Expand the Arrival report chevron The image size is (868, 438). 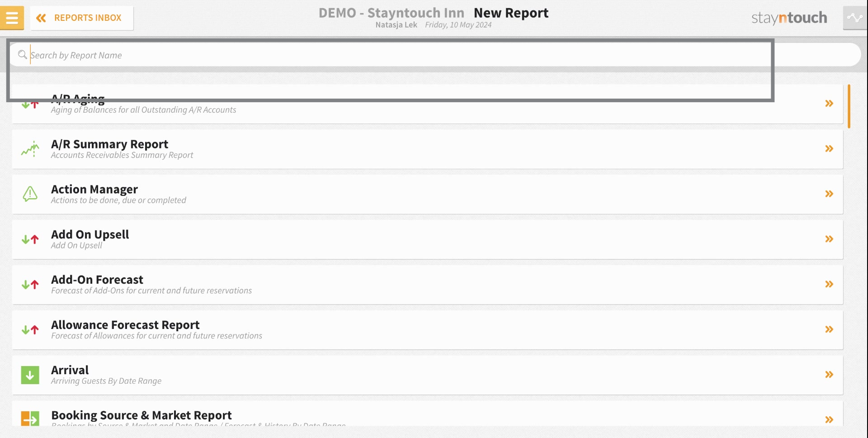829,375
